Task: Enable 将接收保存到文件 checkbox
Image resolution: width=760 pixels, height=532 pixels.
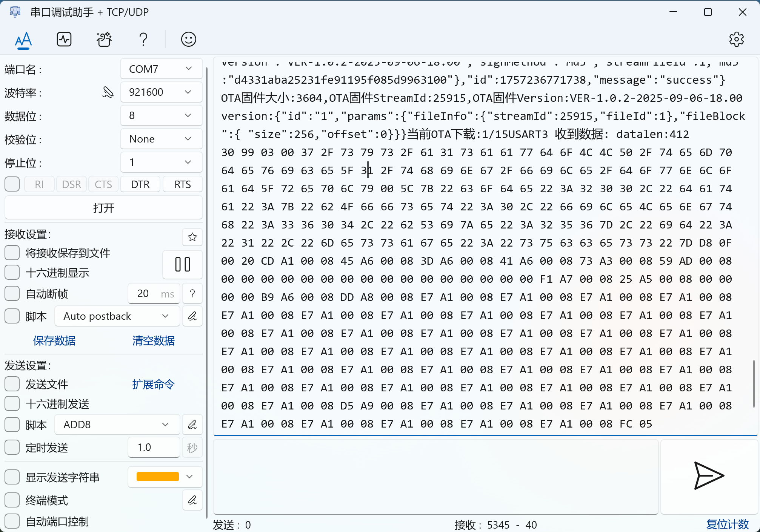Action: [12, 253]
